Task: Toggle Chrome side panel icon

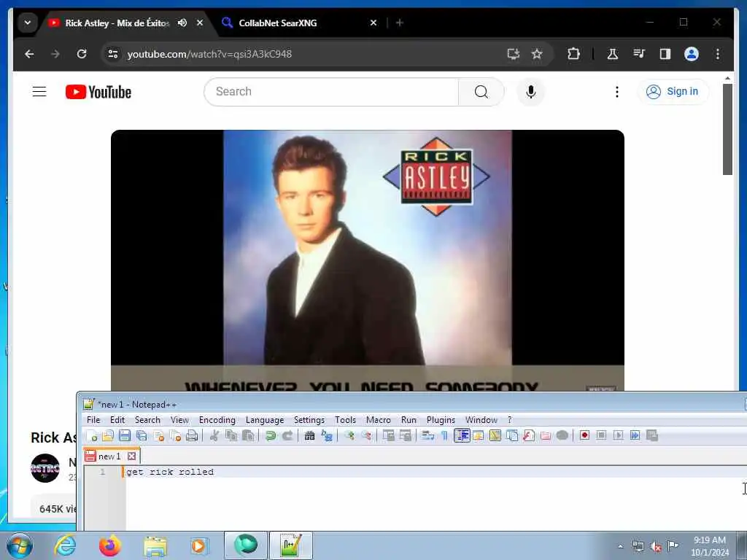Action: click(x=665, y=54)
